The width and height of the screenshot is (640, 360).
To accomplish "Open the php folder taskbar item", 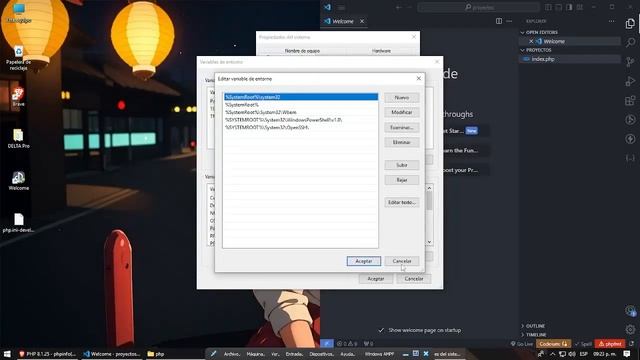I will (x=156, y=354).
